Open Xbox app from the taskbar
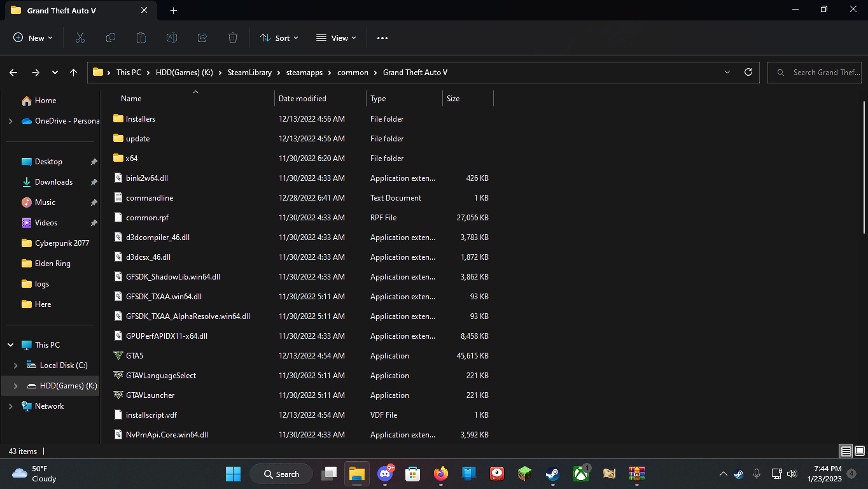This screenshot has height=489, width=868. [580, 474]
